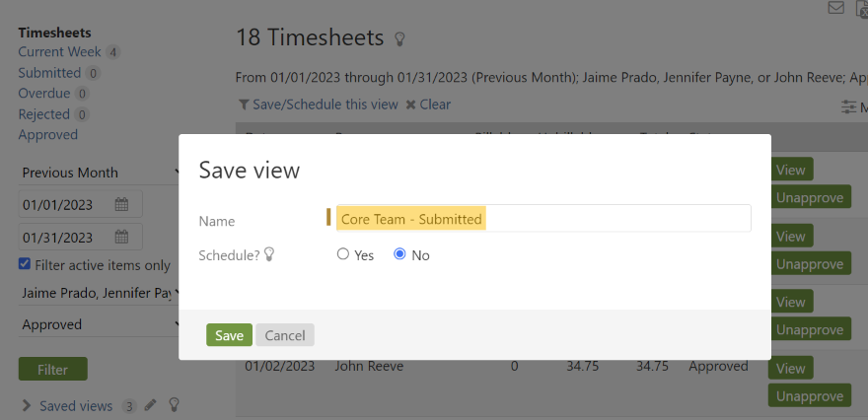Open the Previous Month date range dropdown

coord(99,173)
